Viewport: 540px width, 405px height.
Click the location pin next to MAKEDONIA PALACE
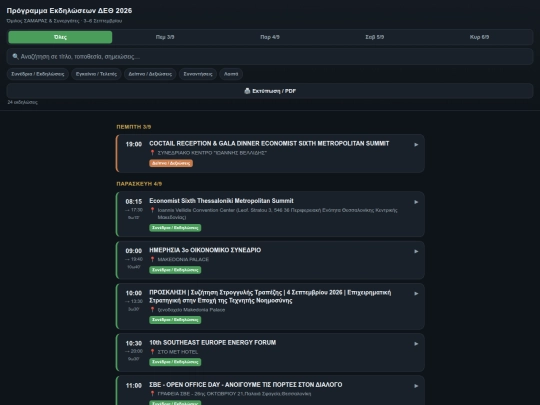coord(152,259)
